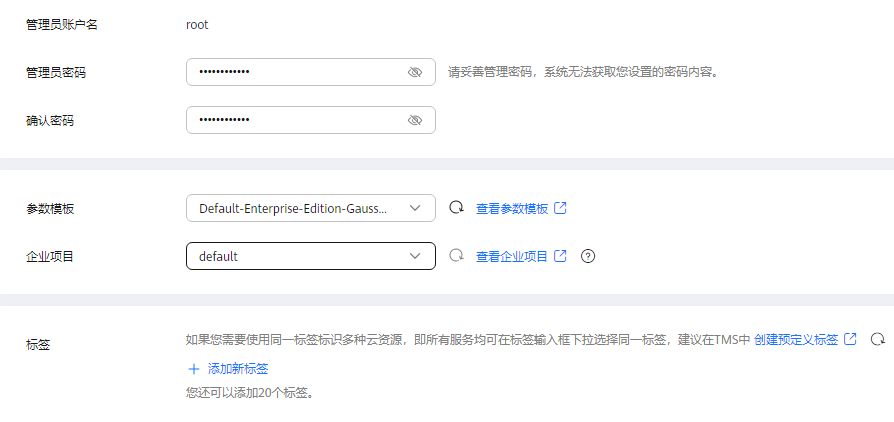Open help for enterprise project
This screenshot has width=894, height=422.
pos(588,256)
